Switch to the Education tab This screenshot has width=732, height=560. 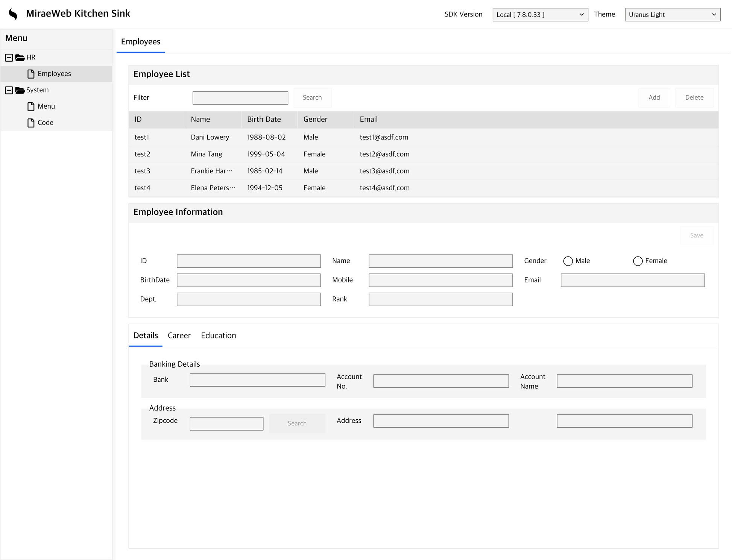point(218,335)
